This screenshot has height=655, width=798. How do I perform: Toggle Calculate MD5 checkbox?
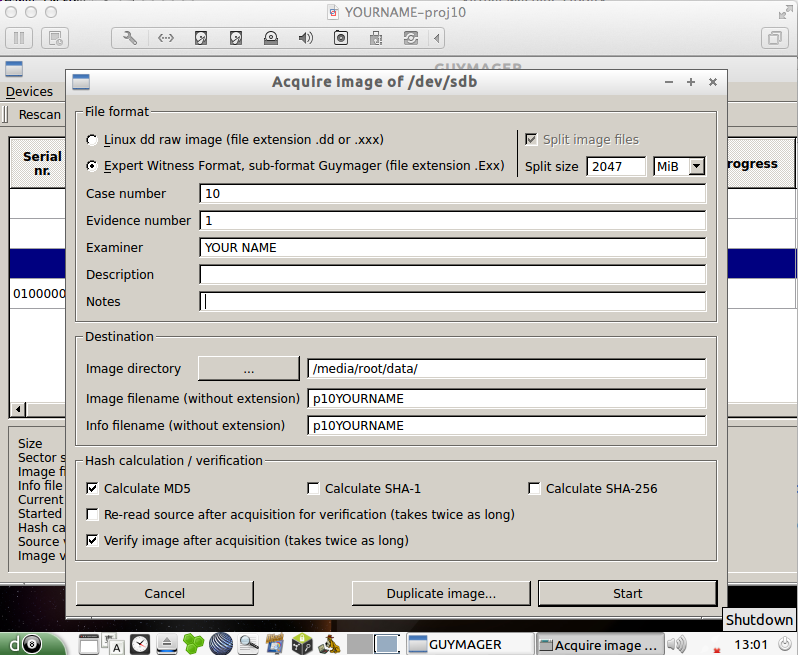(92, 489)
